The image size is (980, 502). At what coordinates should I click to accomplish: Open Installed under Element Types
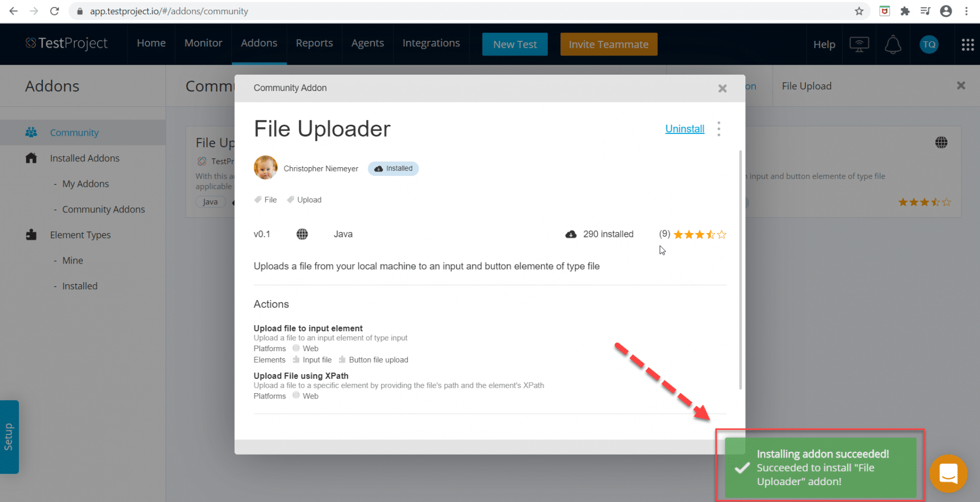(80, 286)
